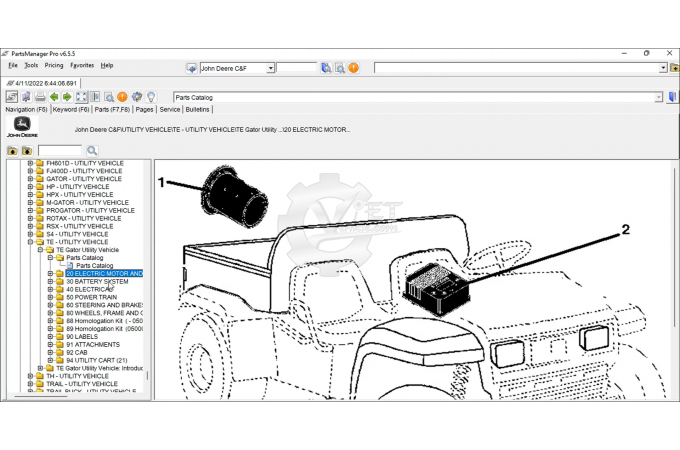The width and height of the screenshot is (680, 450).
Task: Click part callout number 2 in diagram
Action: point(626,229)
